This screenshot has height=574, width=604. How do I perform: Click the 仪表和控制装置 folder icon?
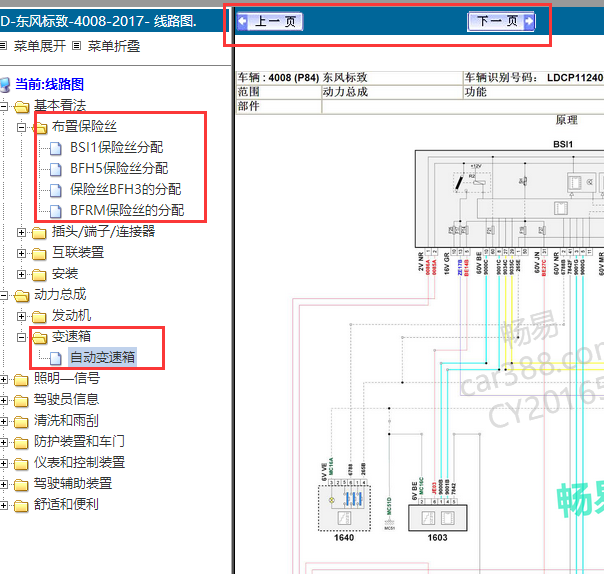pos(21,464)
